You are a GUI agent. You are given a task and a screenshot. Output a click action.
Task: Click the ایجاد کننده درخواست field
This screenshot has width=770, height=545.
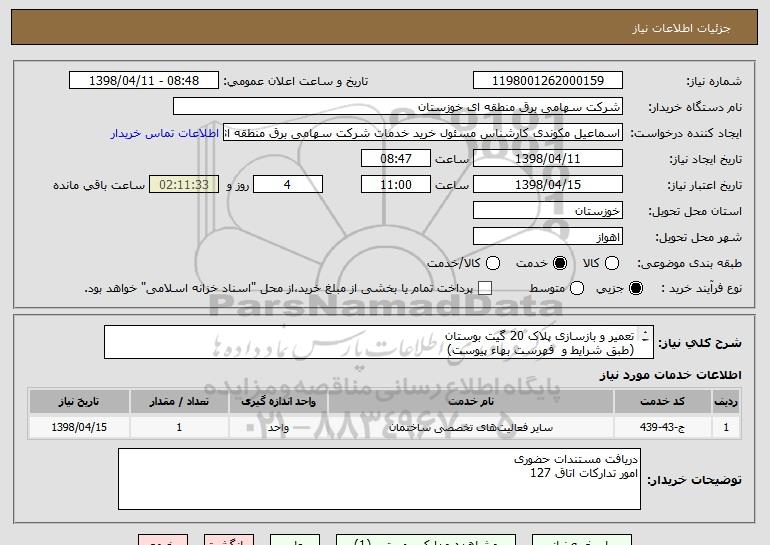(x=423, y=133)
